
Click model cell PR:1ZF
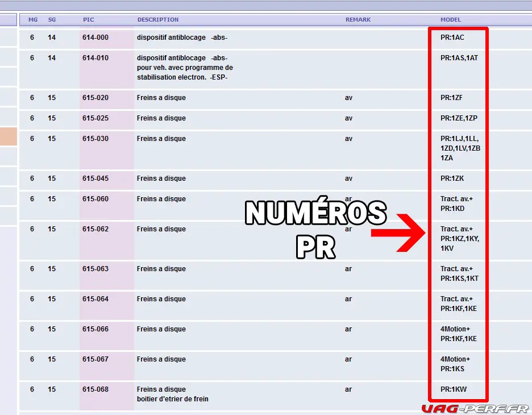pos(451,98)
